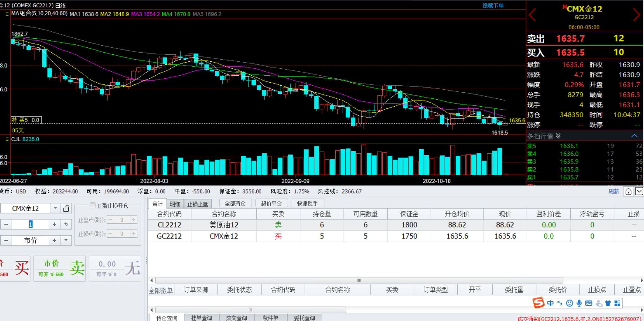
Task: Select the CL2212 美原油12 position row
Action: (396, 225)
